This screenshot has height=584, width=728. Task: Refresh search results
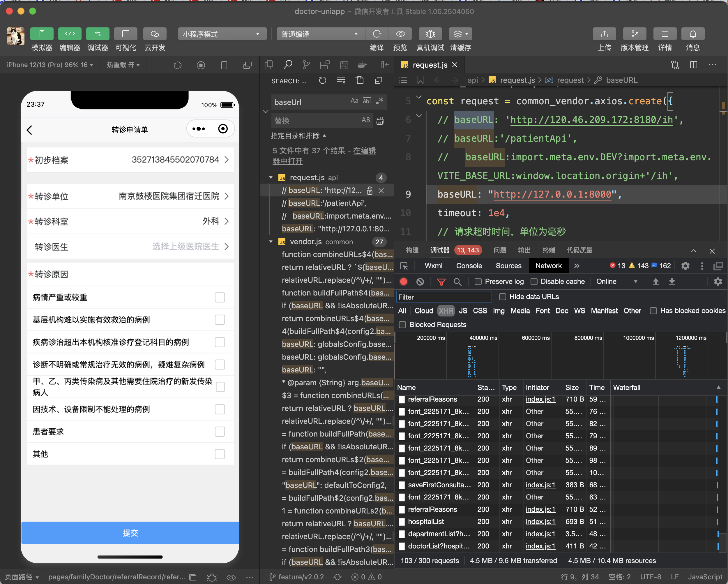(322, 80)
